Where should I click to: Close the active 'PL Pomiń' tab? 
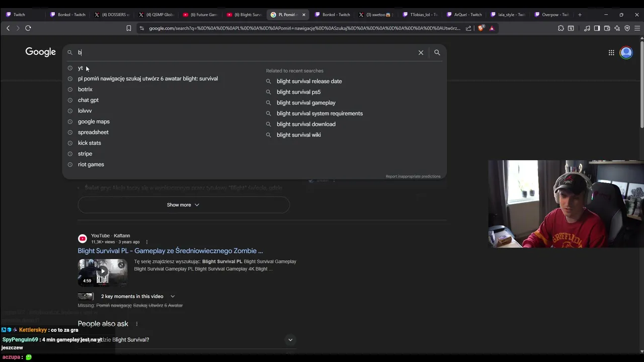[x=303, y=15]
